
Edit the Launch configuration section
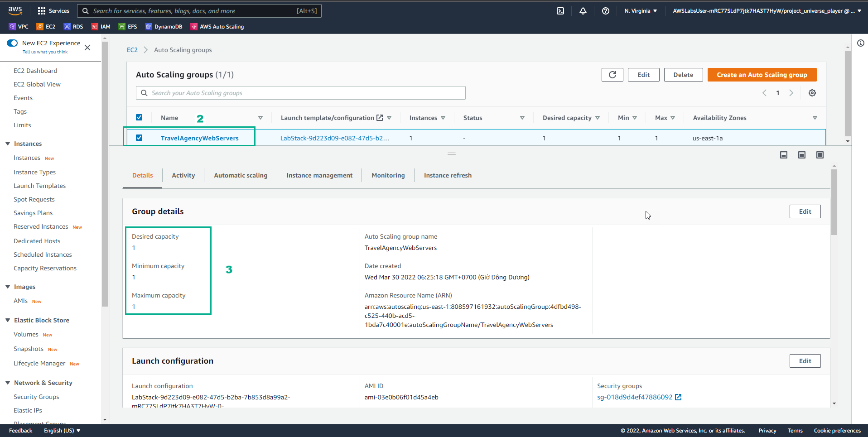[x=805, y=361]
